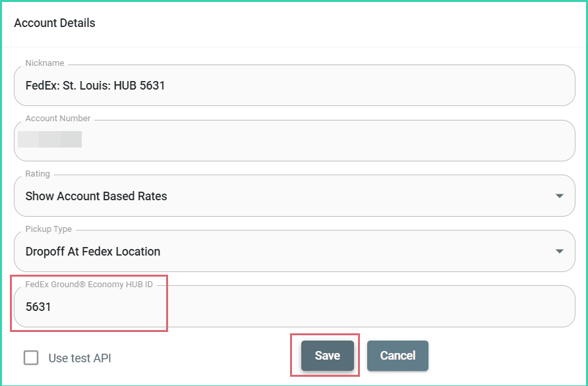
Task: Click the blurred account number value
Action: 50,139
